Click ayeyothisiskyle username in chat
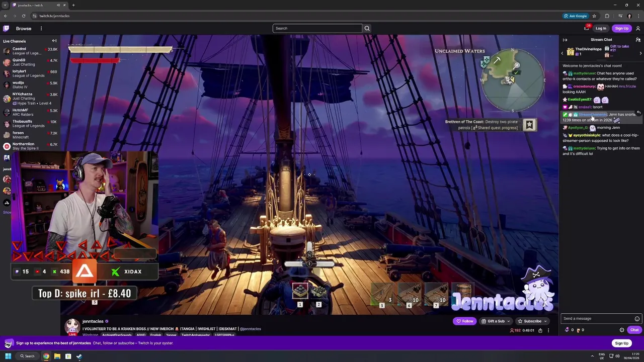The width and height of the screenshot is (644, 362). pos(586,135)
